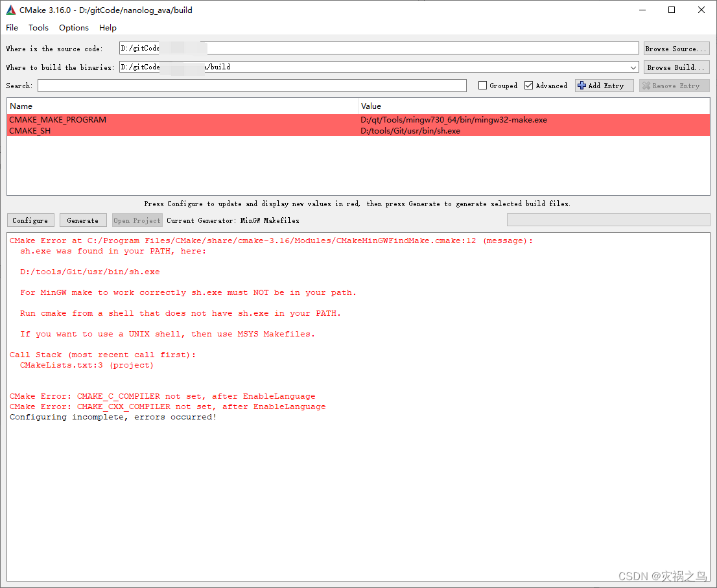
Task: Click the 'Current Generator: MinGW Makefiles' label
Action: (x=233, y=220)
